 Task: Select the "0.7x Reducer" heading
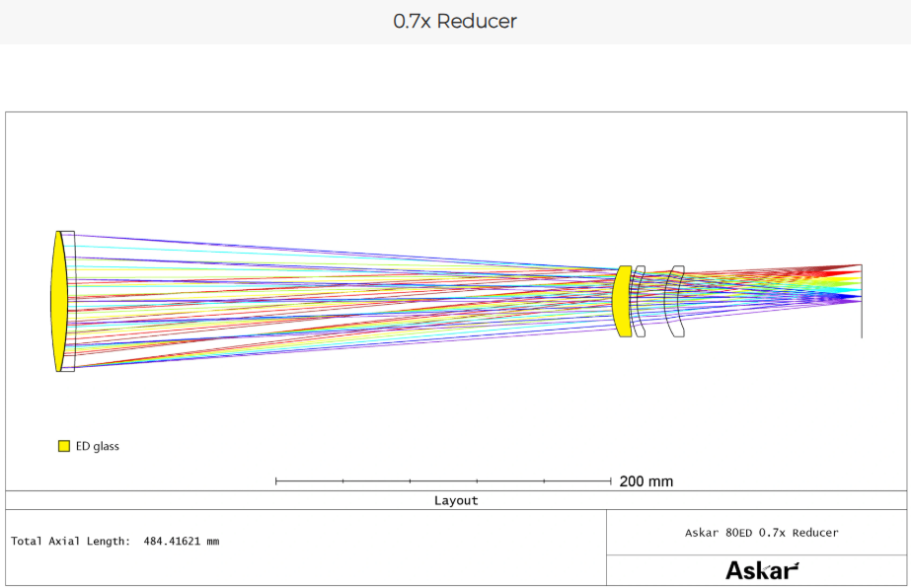pyautogui.click(x=455, y=21)
